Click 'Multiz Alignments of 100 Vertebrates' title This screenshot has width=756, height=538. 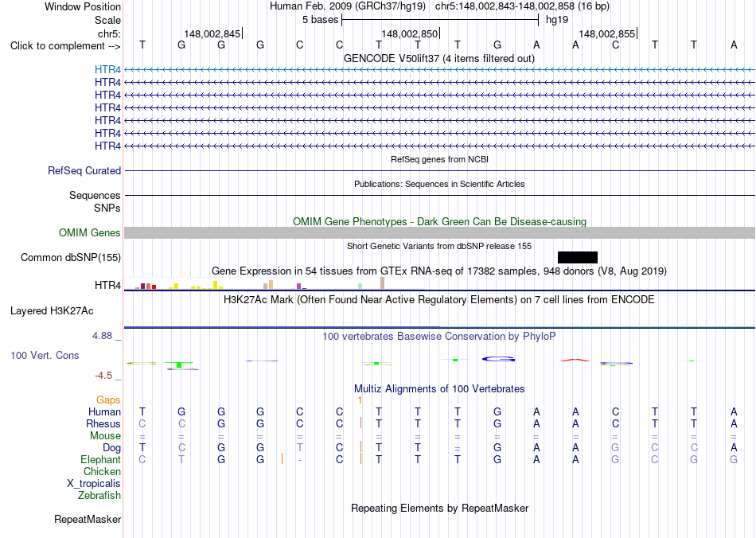(439, 389)
